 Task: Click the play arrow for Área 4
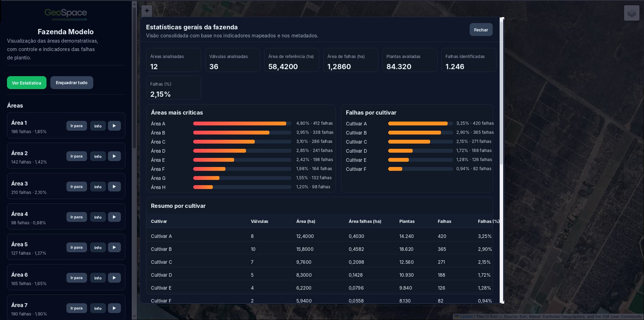point(114,217)
